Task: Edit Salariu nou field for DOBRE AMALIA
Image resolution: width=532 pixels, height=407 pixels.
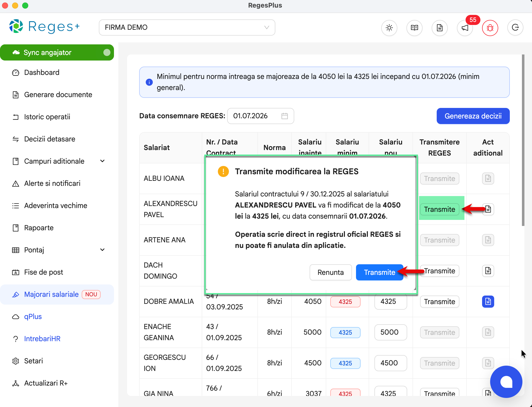Action: coord(391,302)
